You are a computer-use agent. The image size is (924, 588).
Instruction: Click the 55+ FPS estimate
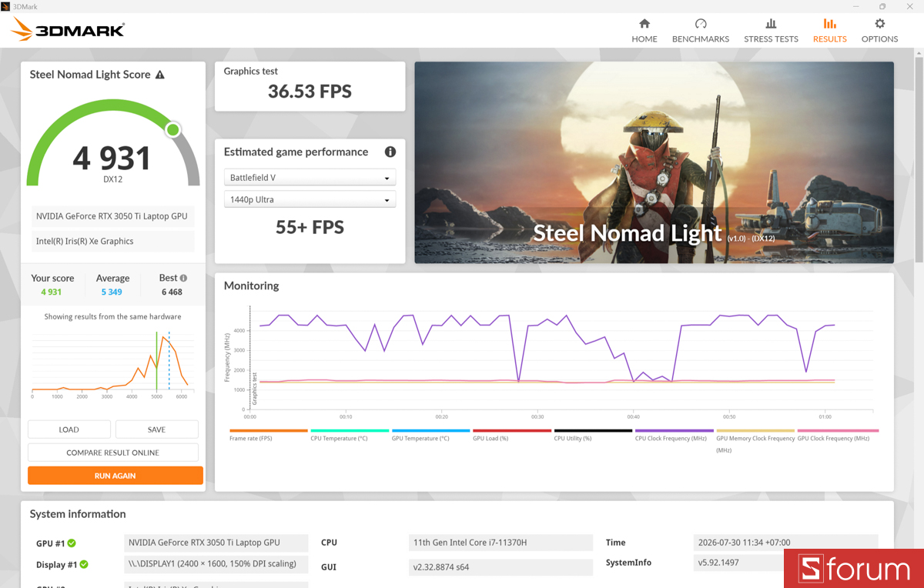tap(310, 227)
